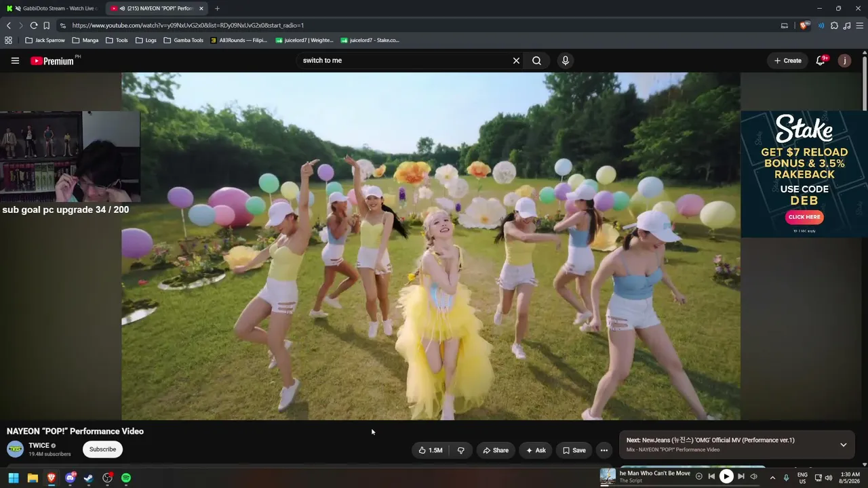View site information icon in address bar
This screenshot has width=868, height=488.
(x=62, y=26)
